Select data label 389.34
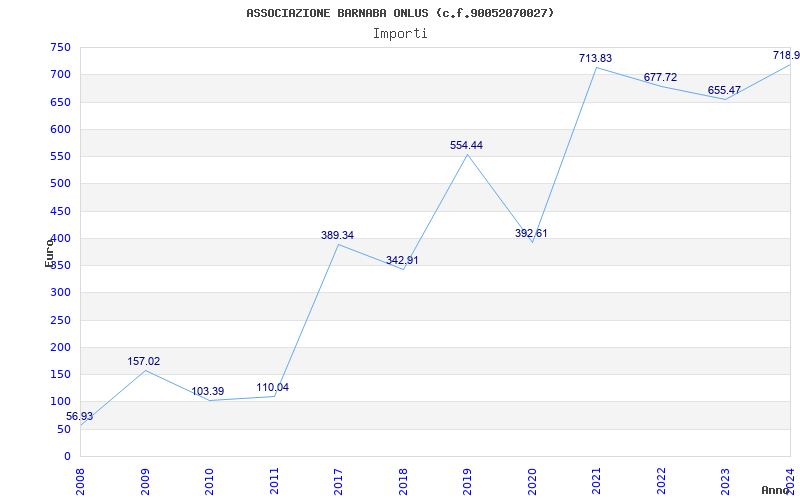The image size is (800, 500). 337,235
